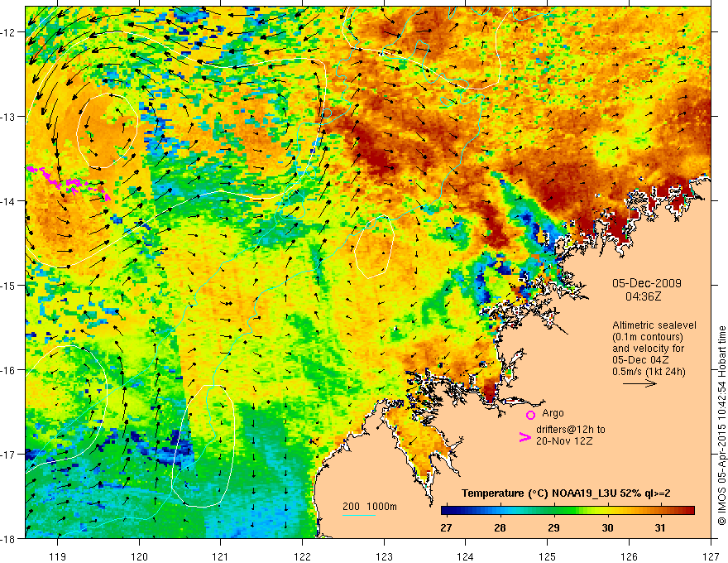The width and height of the screenshot is (728, 563).
Task: Click the date text 05-Dec-2009
Action: (x=647, y=283)
